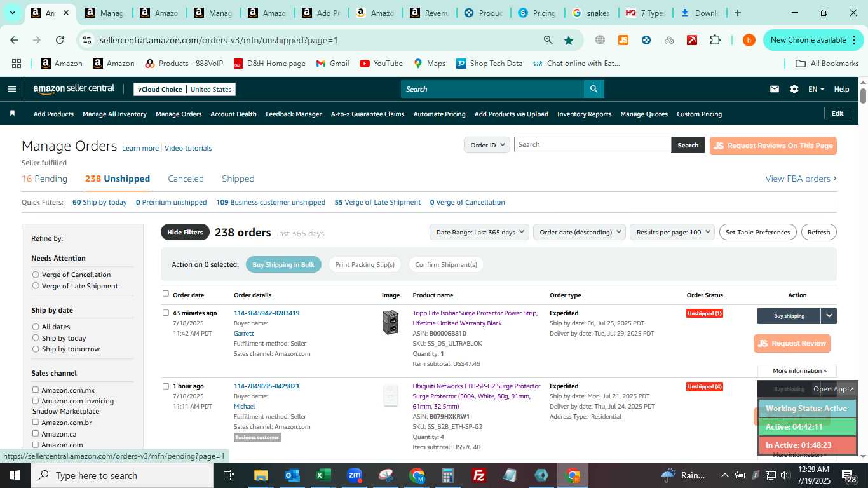Open Account Health in nav bar
This screenshot has height=488, width=868.
tap(233, 114)
